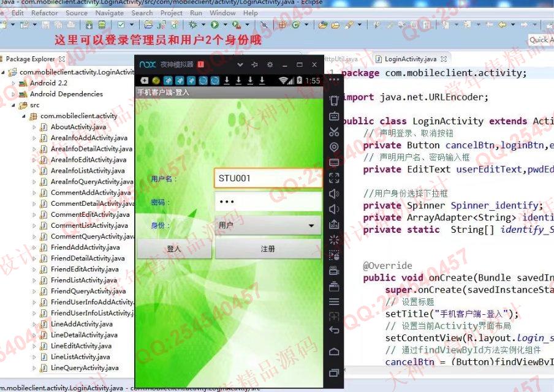Click 'LoginActivity' class name in code editor
The image size is (554, 392).
click(448, 121)
